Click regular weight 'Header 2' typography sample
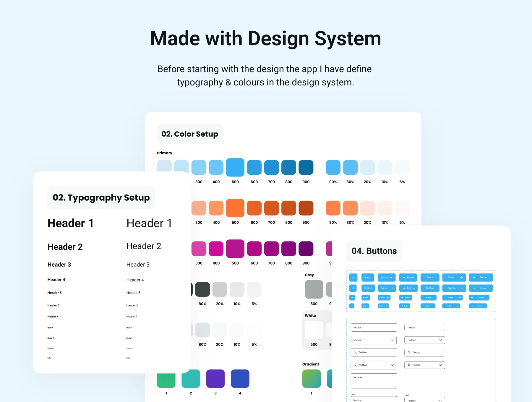 pyautogui.click(x=144, y=246)
